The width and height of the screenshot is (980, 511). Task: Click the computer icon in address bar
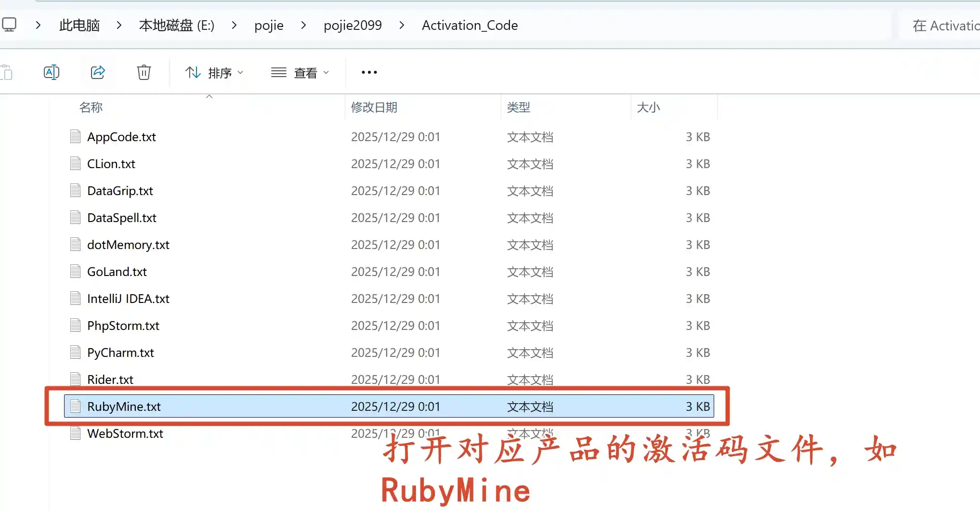[x=9, y=25]
